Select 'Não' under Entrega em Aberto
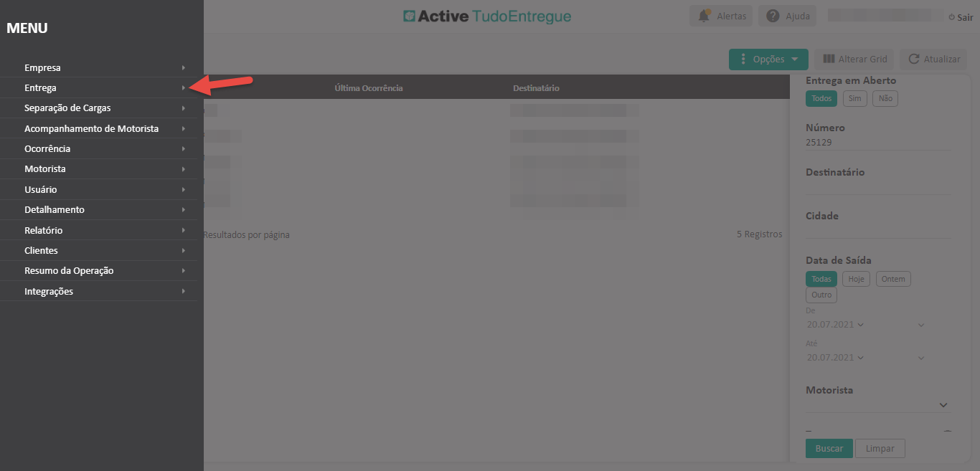This screenshot has height=471, width=980. point(885,98)
